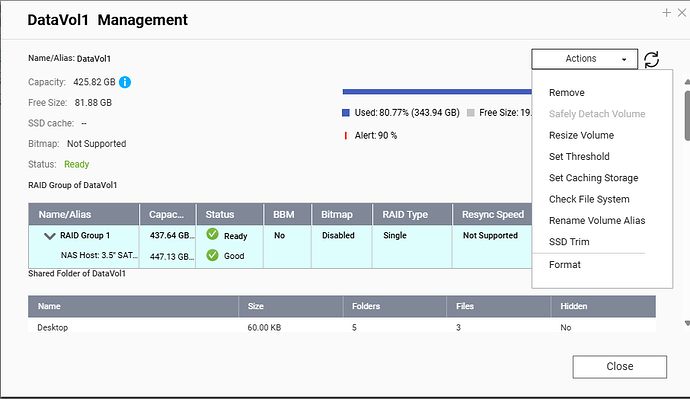Screen dimensions: 690x399
Task: Click the BBM No cell
Action: pyautogui.click(x=279, y=235)
